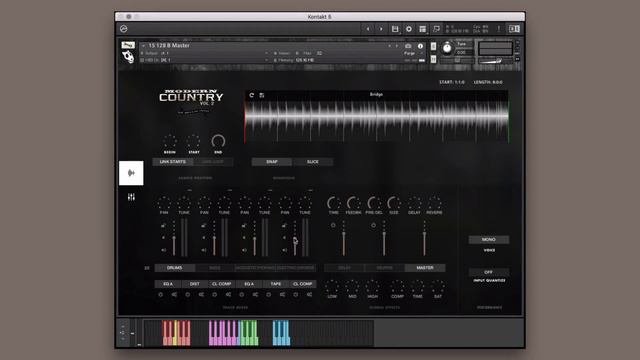Open the Kontakt options gear
Viewport: 640px width, 360px height.
pos(409,29)
